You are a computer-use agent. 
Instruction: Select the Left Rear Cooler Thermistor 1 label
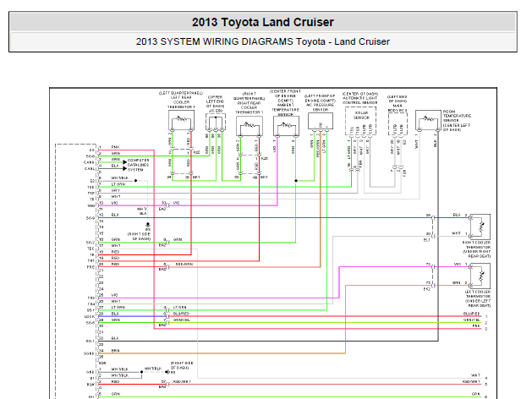(181, 100)
